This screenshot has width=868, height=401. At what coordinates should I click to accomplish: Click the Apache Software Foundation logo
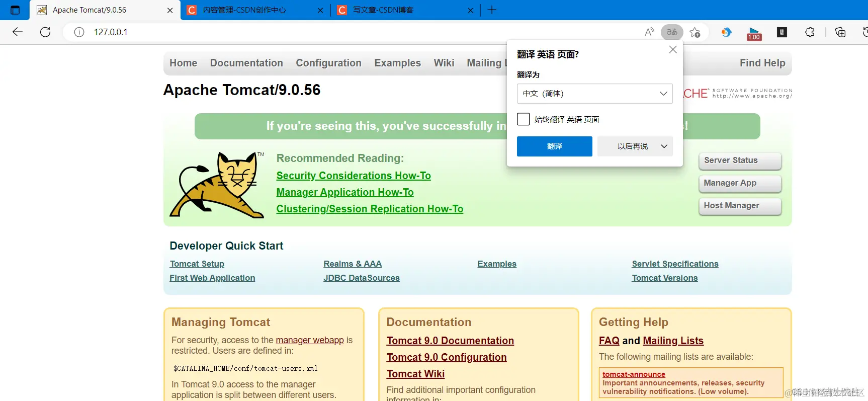(x=738, y=93)
